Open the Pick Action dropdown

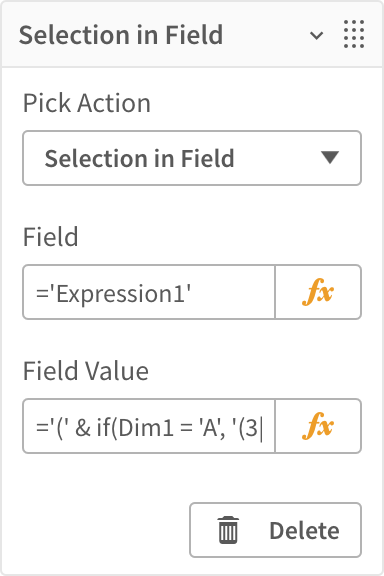coord(192,158)
